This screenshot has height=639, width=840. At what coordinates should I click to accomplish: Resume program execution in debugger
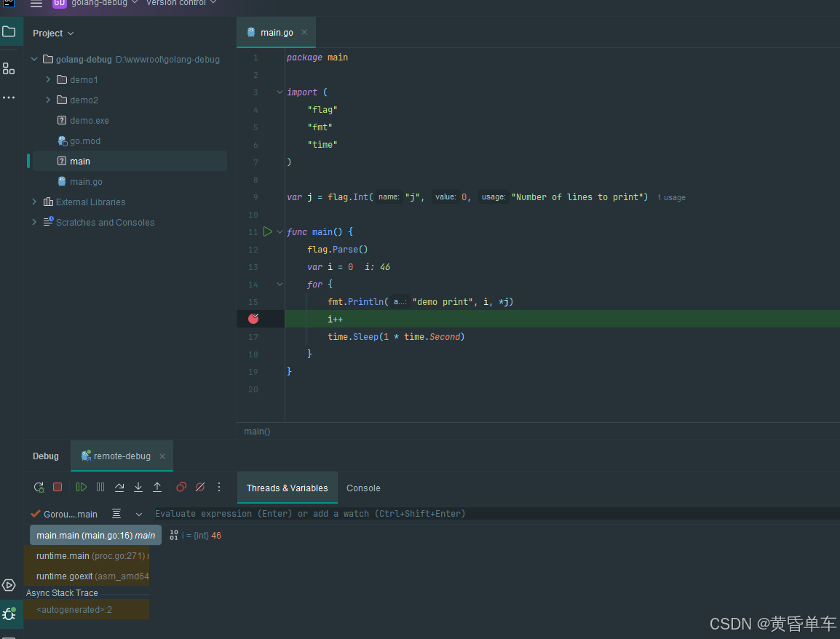(82, 487)
